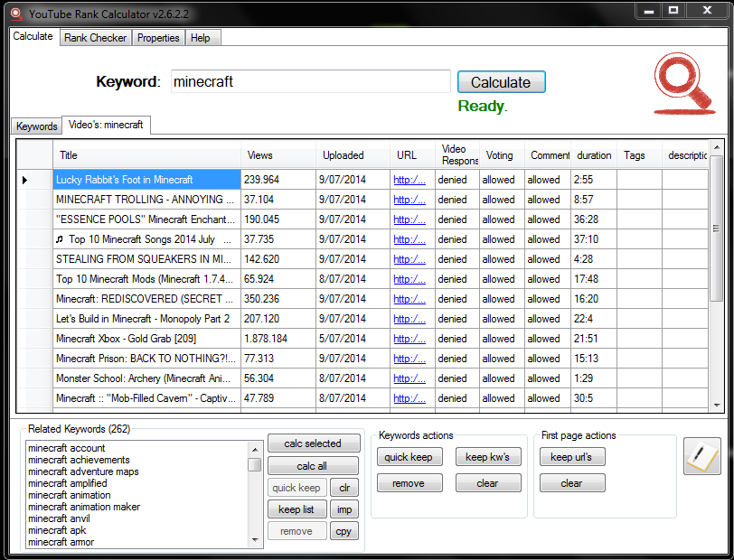This screenshot has height=560, width=734.
Task: Switch to the Keywords sub-tab
Action: coord(36,126)
